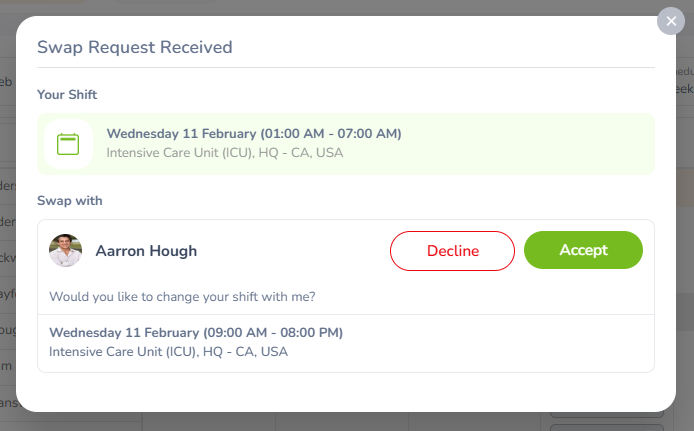Click the ICU location of Aarron's offered shift

(x=167, y=352)
